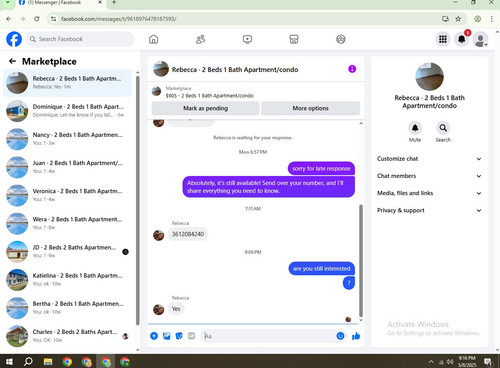500x368 pixels.
Task: Open the account profile picture menu
Action: (481, 39)
